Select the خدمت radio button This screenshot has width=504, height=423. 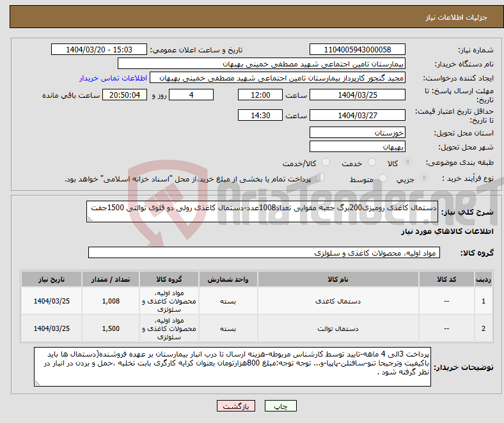coord(372,162)
